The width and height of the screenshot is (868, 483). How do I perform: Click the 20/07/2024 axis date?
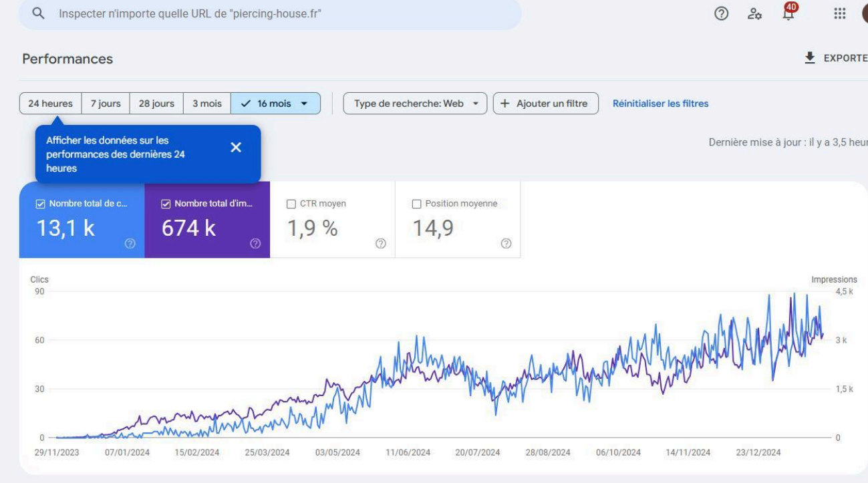(x=478, y=452)
